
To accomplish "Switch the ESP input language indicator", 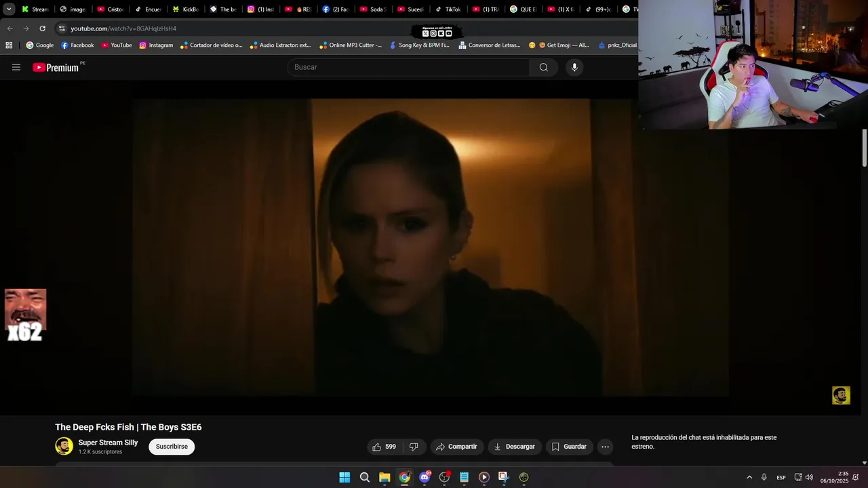I will (781, 477).
